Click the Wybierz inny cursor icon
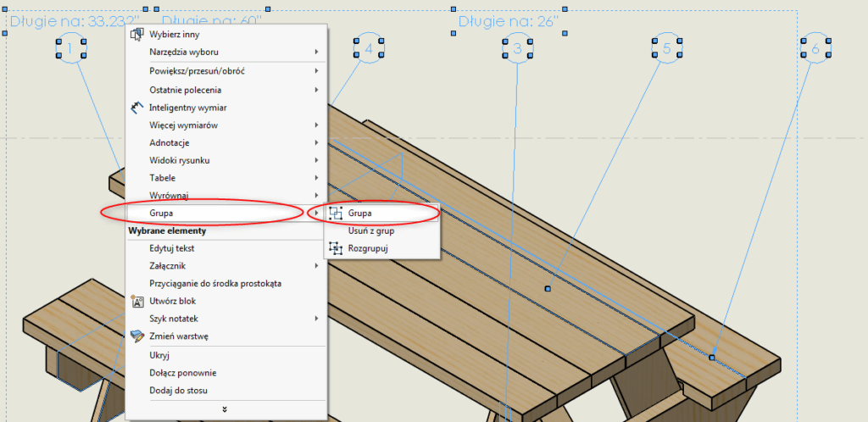 point(136,34)
